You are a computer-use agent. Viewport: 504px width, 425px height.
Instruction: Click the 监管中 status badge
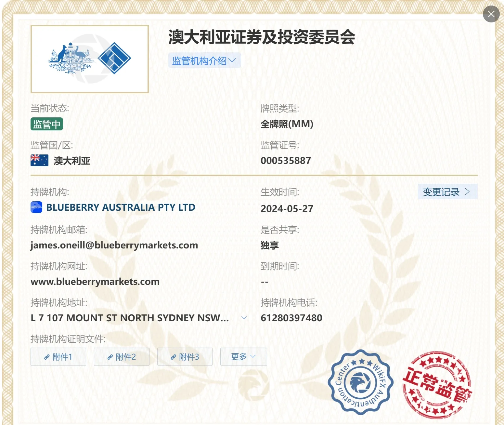47,124
